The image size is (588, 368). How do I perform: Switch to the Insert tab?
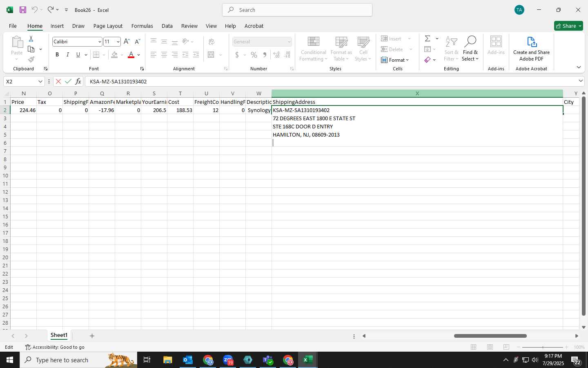[57, 26]
